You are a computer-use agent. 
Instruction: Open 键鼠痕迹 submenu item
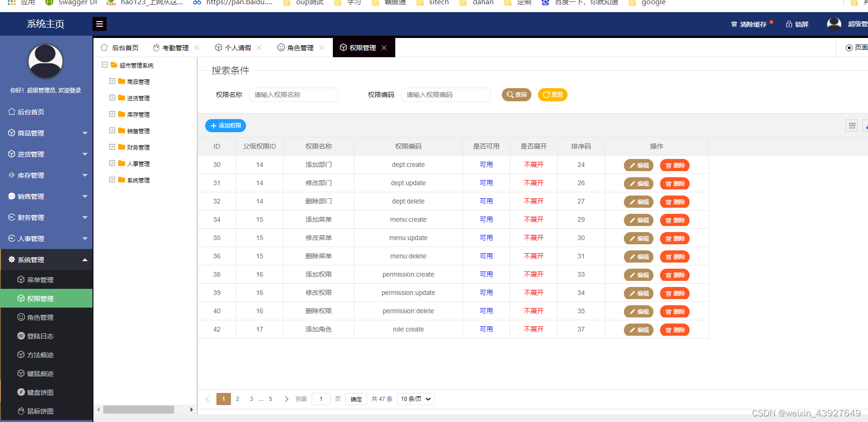46,373
